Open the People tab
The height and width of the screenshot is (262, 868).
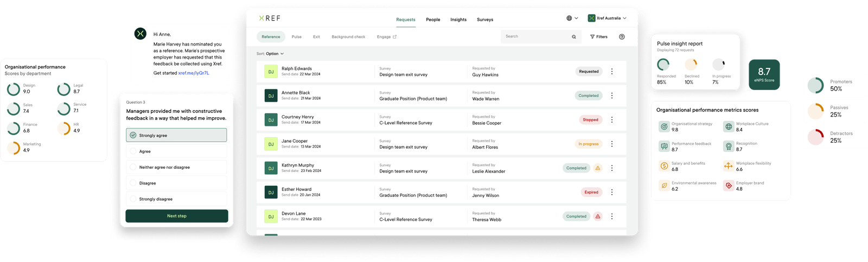click(x=433, y=20)
